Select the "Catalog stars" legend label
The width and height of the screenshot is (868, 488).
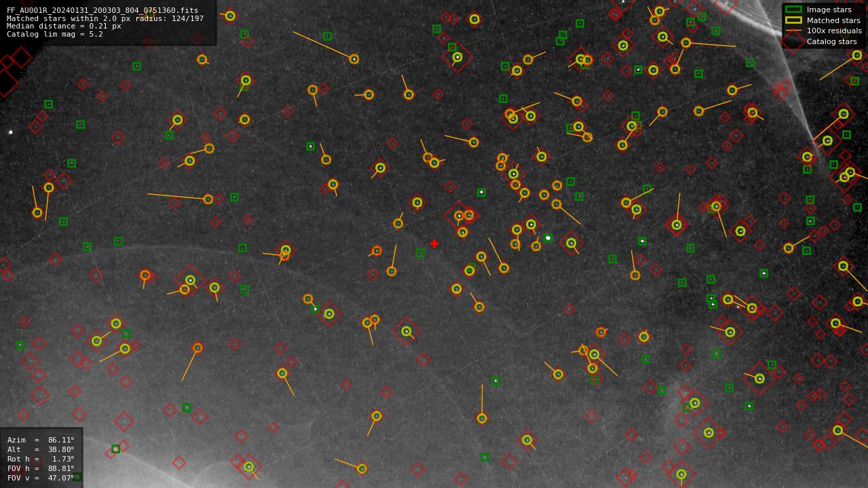pyautogui.click(x=831, y=41)
